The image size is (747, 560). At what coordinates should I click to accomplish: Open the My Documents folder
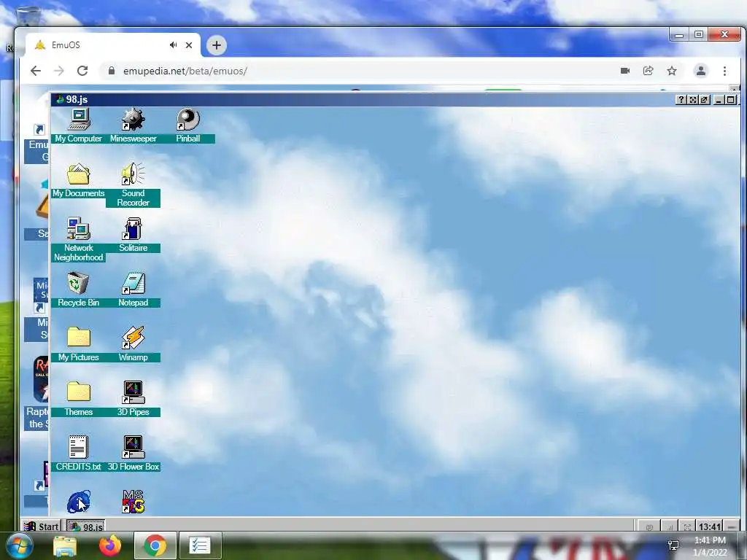[x=79, y=180]
